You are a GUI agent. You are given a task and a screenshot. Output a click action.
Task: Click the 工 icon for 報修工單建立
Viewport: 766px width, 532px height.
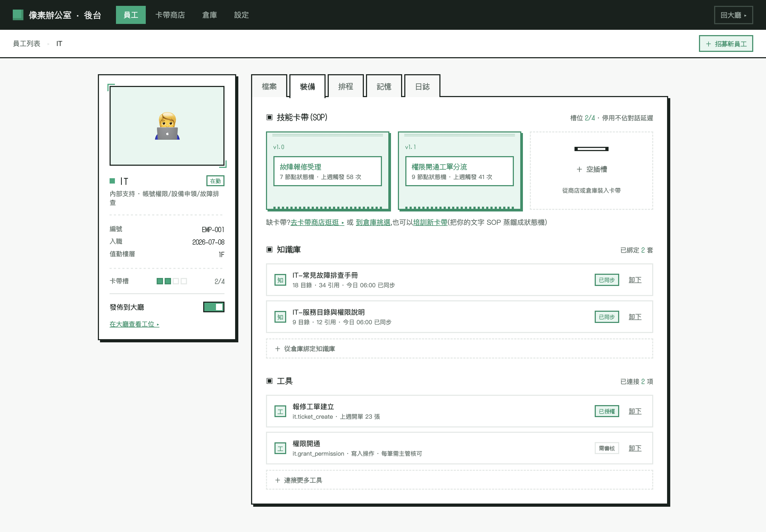pyautogui.click(x=280, y=411)
